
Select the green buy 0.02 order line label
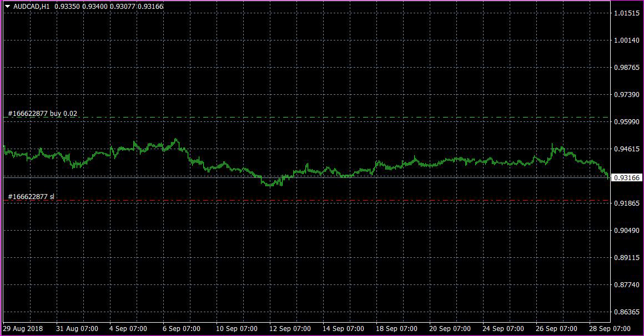coord(42,114)
